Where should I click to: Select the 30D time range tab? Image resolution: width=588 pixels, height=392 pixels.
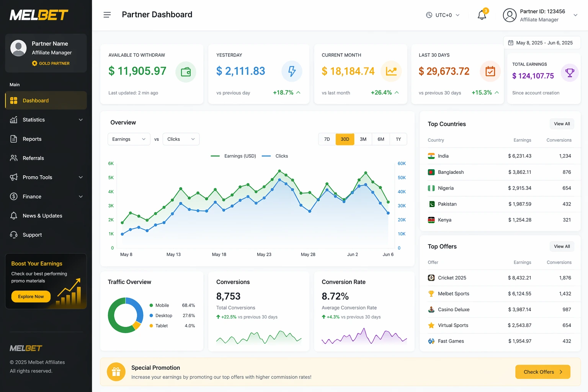click(345, 139)
